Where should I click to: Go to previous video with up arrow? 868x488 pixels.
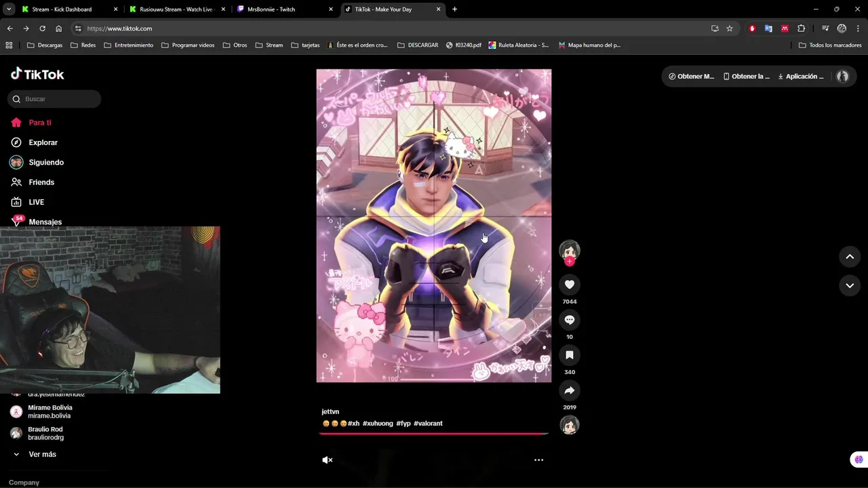click(850, 256)
